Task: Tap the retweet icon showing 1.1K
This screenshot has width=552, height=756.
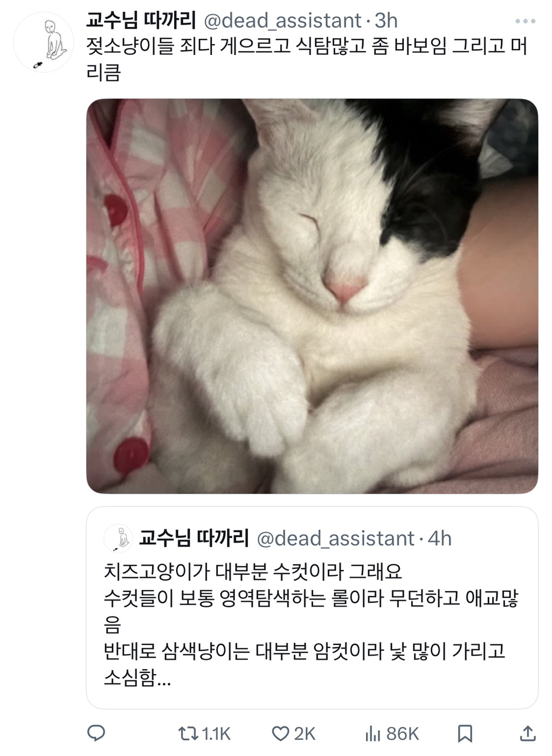Action: pos(188,733)
